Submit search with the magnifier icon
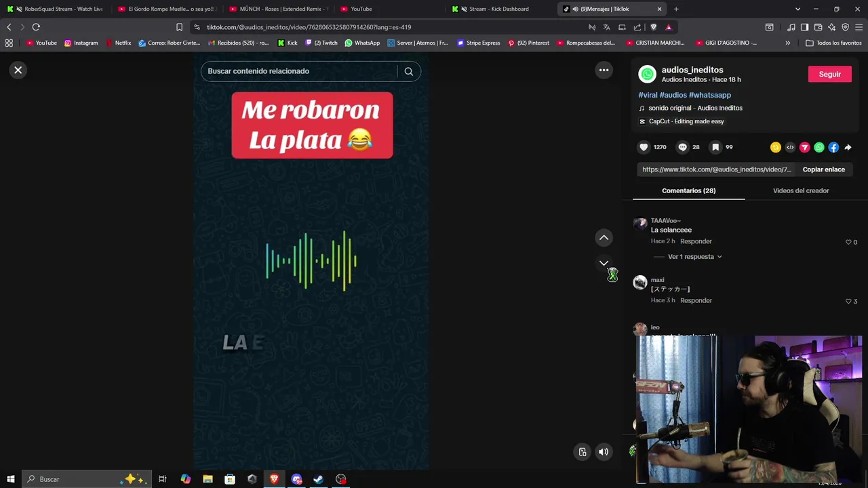The height and width of the screenshot is (488, 868). pos(408,71)
